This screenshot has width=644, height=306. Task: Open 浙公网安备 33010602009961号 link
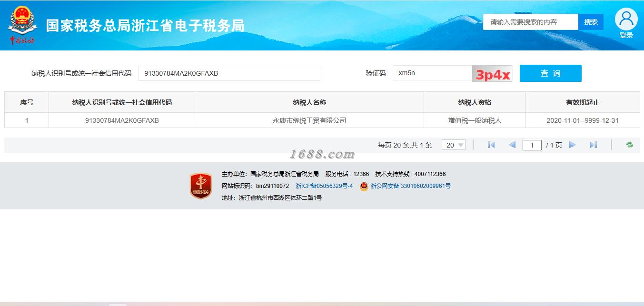(410, 186)
